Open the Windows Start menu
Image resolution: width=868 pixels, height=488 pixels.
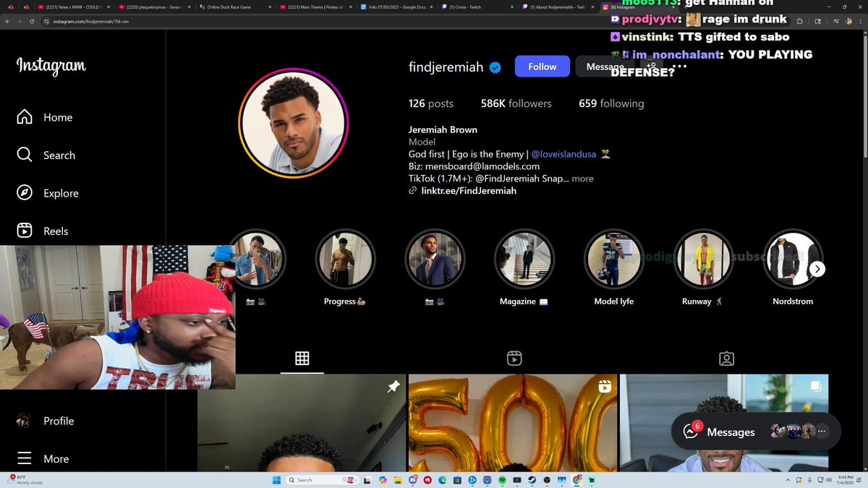(276, 480)
